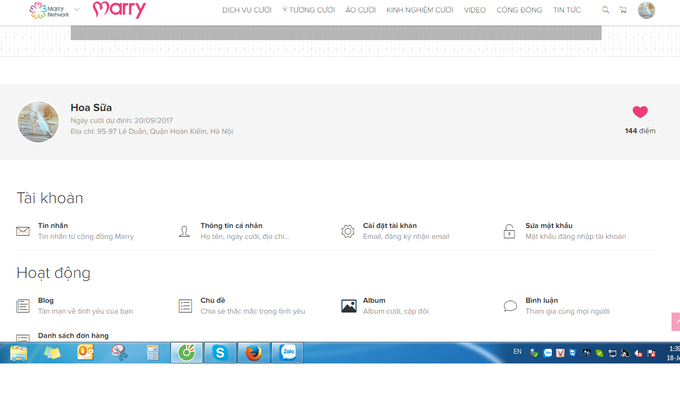Click the pink heart points icon

point(640,113)
